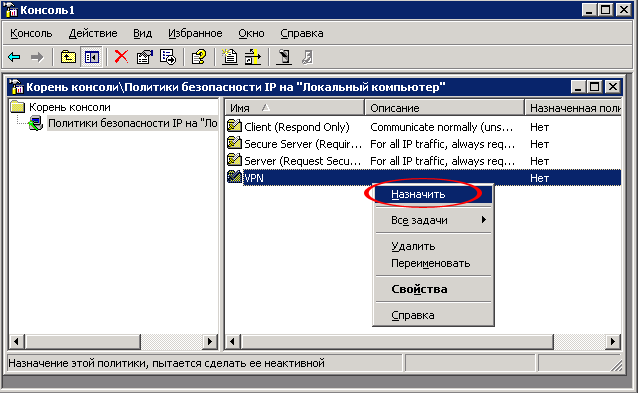Click the Communicate normally description cell
Image resolution: width=638 pixels, height=393 pixels.
(x=441, y=127)
